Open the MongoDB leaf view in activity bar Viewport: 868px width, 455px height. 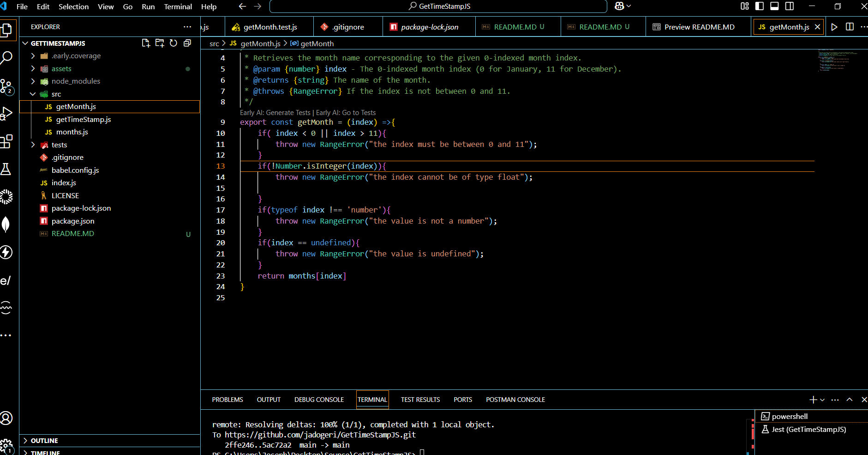(x=6, y=224)
